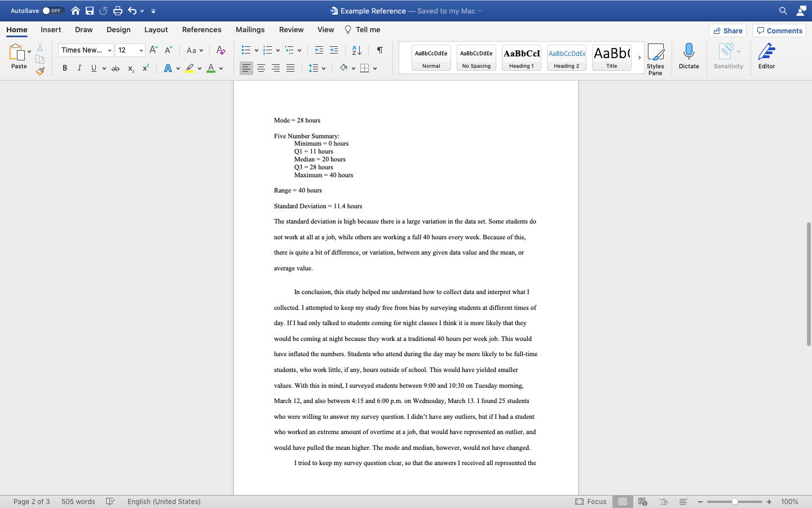Image resolution: width=812 pixels, height=508 pixels.
Task: Apply the Heading 1 style
Action: click(x=522, y=58)
